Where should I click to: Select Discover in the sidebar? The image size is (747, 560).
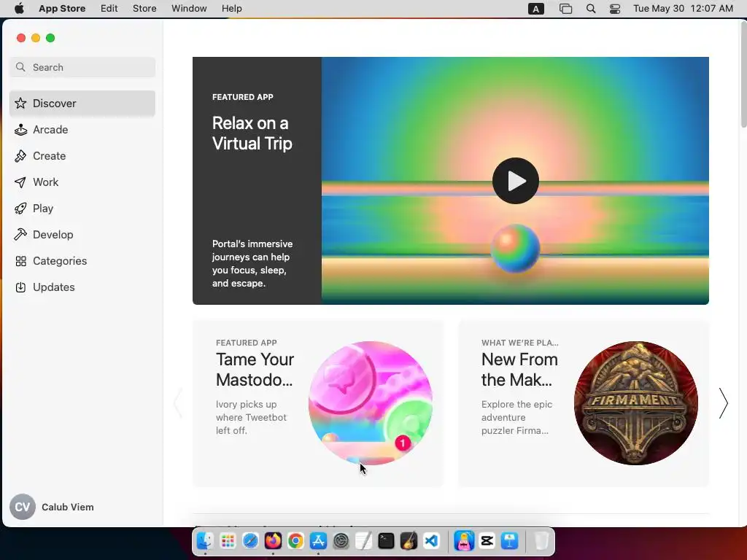point(82,104)
